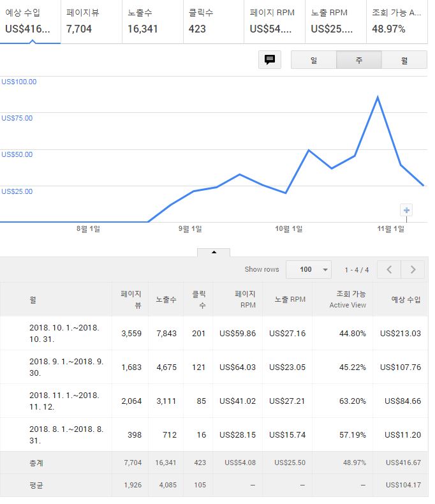Switch chart to monthly view (월)

pyautogui.click(x=404, y=60)
